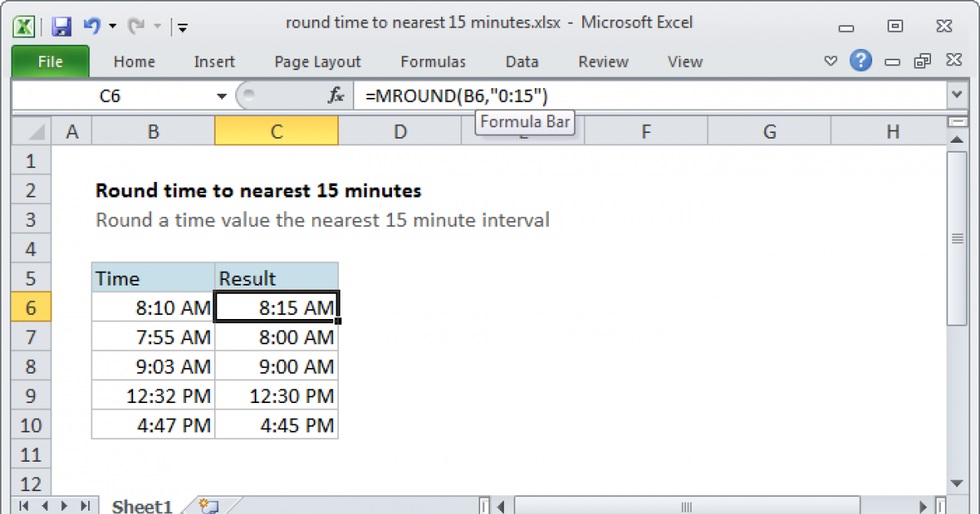Customize the Quick Access Toolbar dropdown
Screen dimensions: 980x514
tap(181, 27)
